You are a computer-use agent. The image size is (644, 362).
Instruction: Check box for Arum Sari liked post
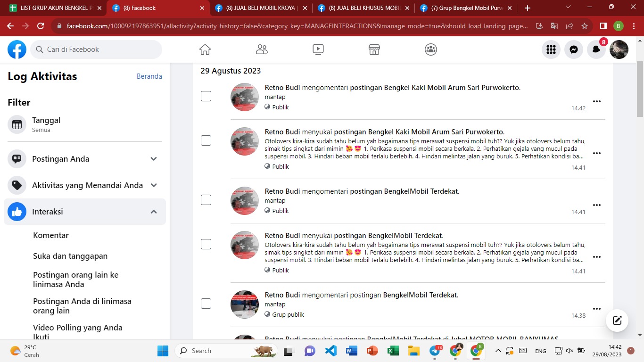(206, 140)
